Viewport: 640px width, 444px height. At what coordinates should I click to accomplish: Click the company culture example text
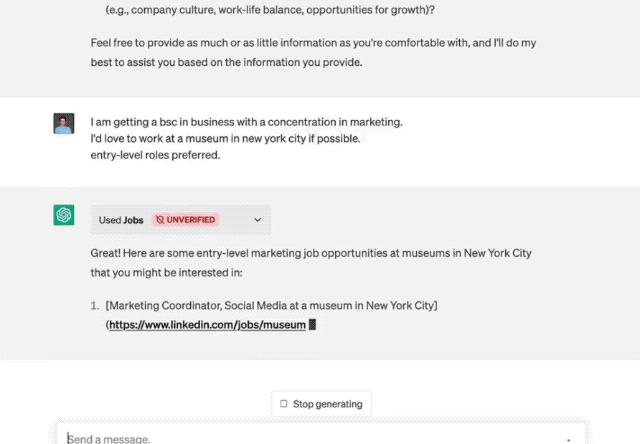coord(270,9)
